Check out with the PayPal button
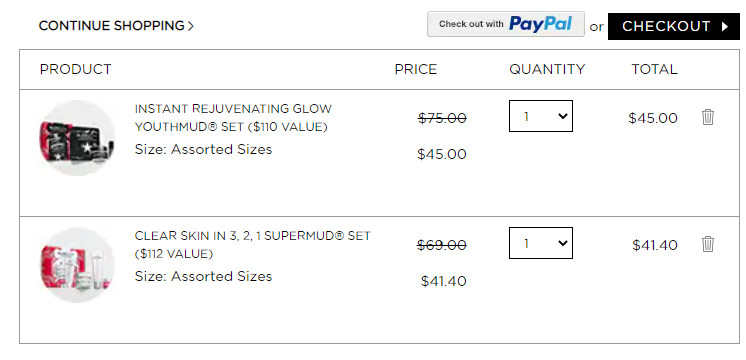746x360 pixels. (x=506, y=24)
